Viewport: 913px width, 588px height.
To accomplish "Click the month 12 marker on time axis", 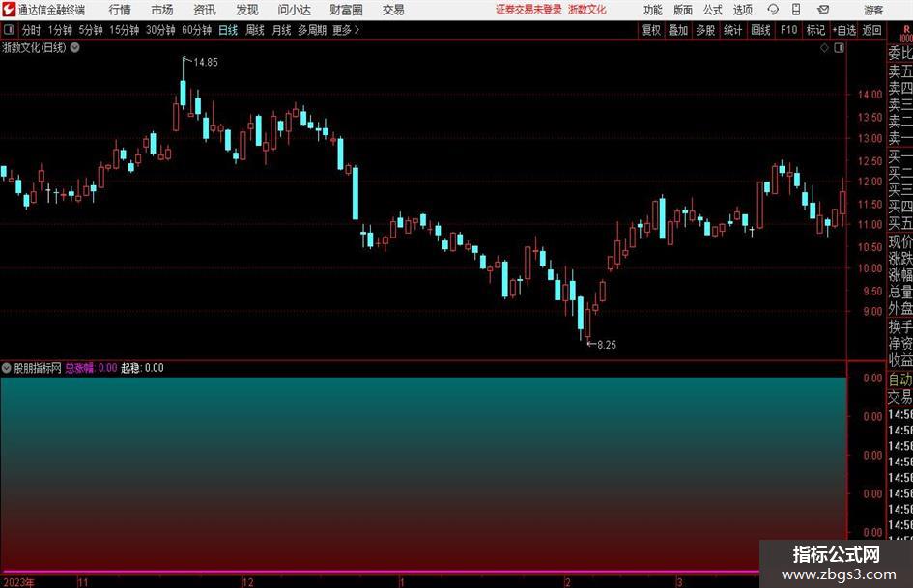I will pyautogui.click(x=248, y=582).
